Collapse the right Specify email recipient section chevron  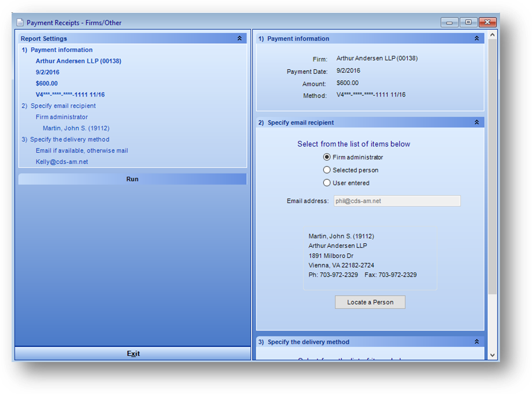pyautogui.click(x=477, y=122)
